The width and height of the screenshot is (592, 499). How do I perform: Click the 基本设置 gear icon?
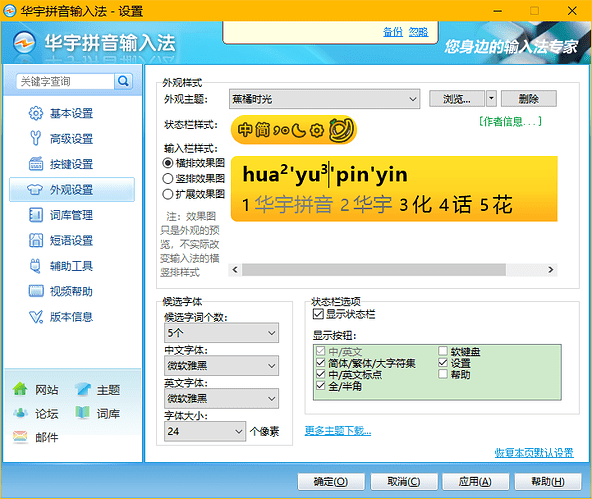click(x=36, y=113)
